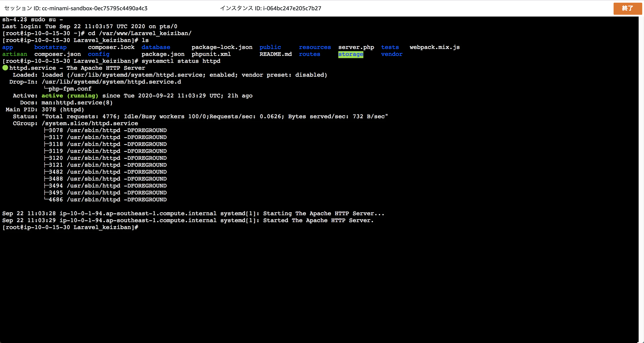This screenshot has width=644, height=343.
Task: Click README.md in the listing
Action: (x=275, y=54)
